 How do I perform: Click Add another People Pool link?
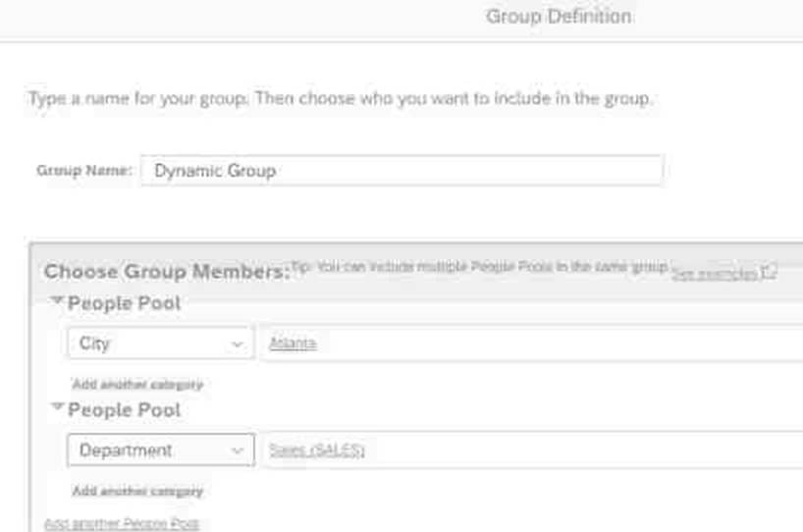coord(122,524)
